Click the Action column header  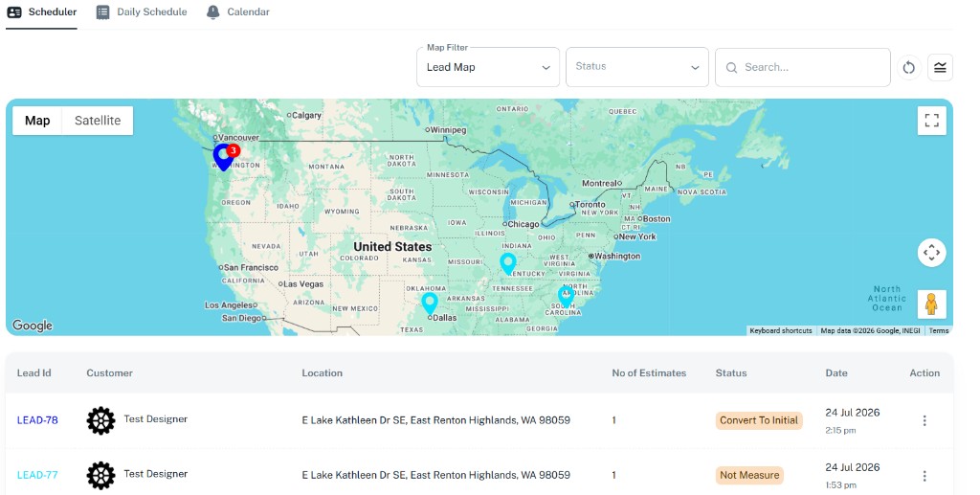point(924,373)
